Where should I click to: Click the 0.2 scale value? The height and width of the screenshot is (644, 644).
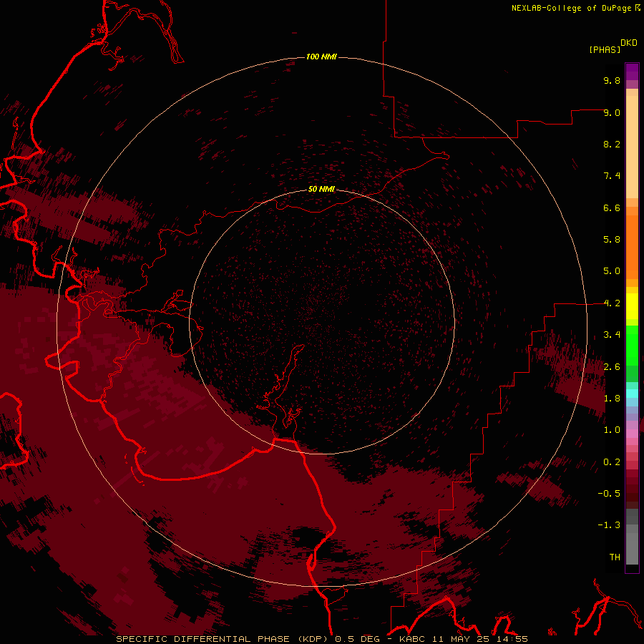click(x=612, y=462)
